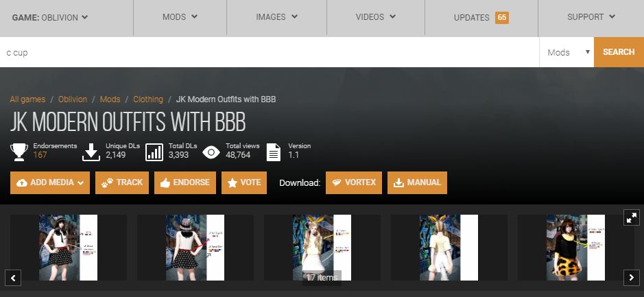Click the 167 endorsements count

[40, 155]
